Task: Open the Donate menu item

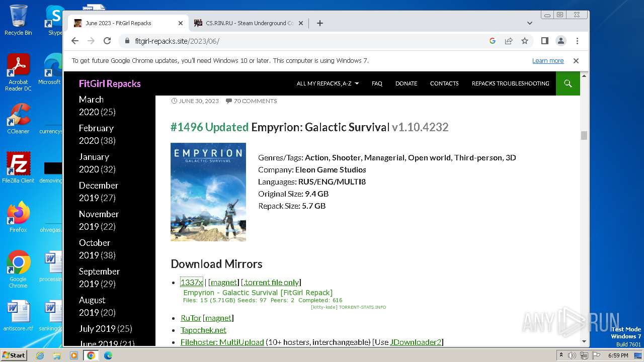Action: (406, 83)
